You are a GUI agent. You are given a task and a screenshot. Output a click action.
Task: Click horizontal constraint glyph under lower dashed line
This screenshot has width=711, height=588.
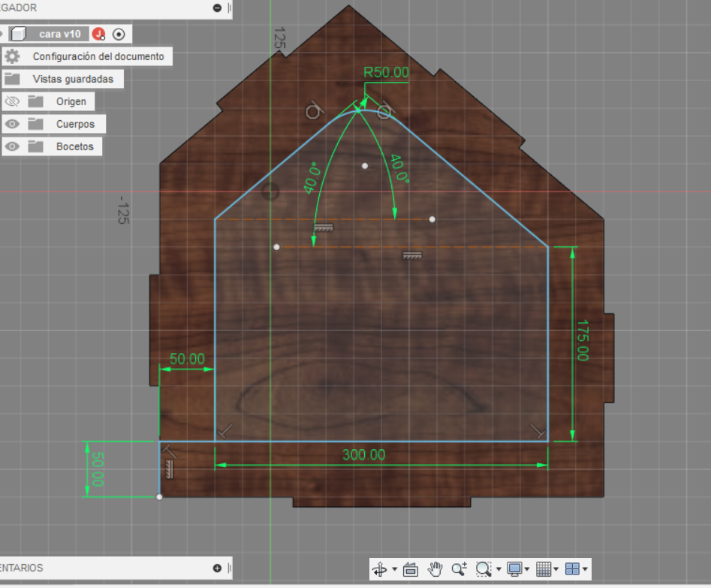click(411, 256)
